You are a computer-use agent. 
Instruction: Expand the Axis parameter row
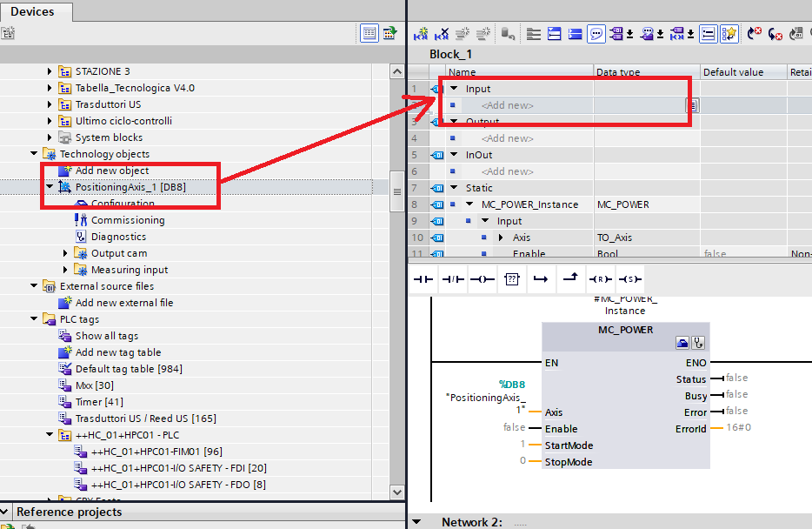click(501, 238)
